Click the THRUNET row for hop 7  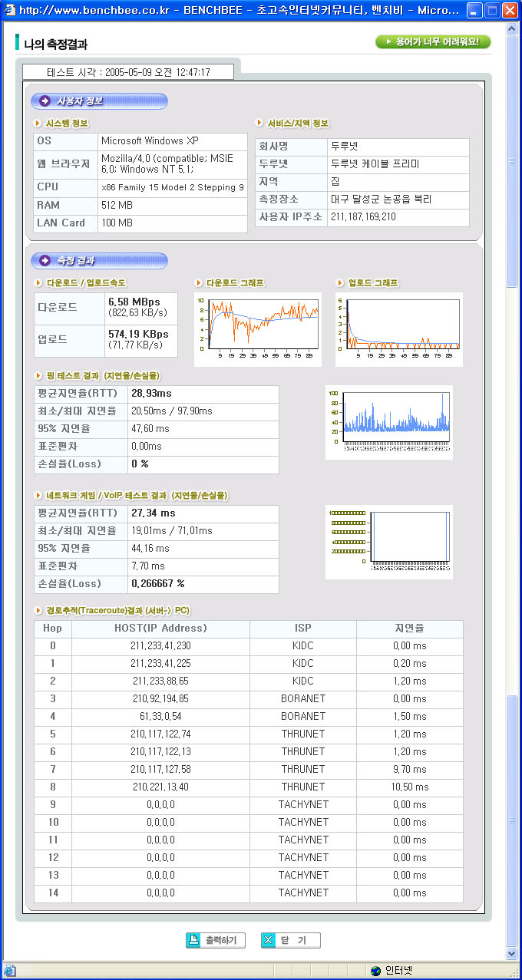[249, 769]
